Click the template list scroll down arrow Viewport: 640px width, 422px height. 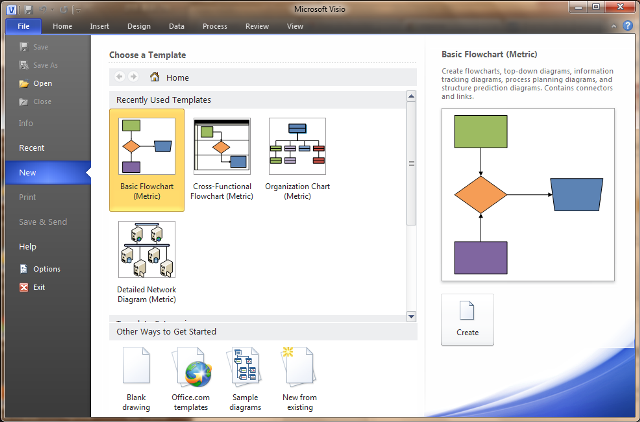pyautogui.click(x=411, y=316)
